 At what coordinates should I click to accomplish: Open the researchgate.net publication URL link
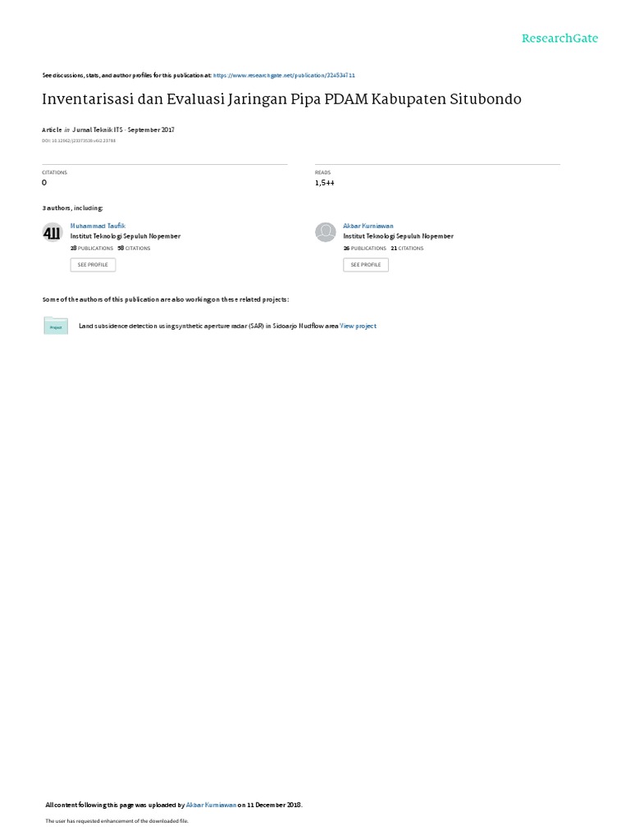point(284,75)
